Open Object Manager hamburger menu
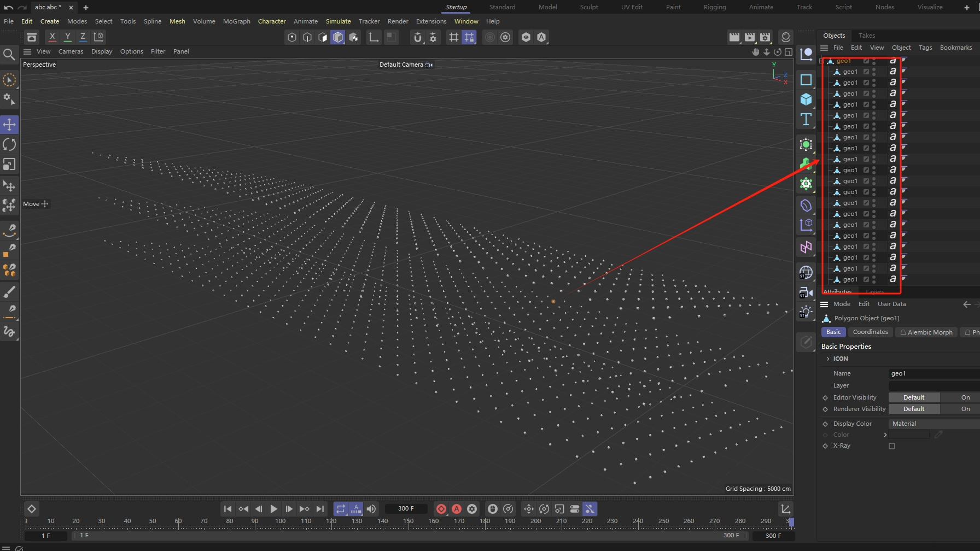The image size is (980, 551). pyautogui.click(x=824, y=48)
